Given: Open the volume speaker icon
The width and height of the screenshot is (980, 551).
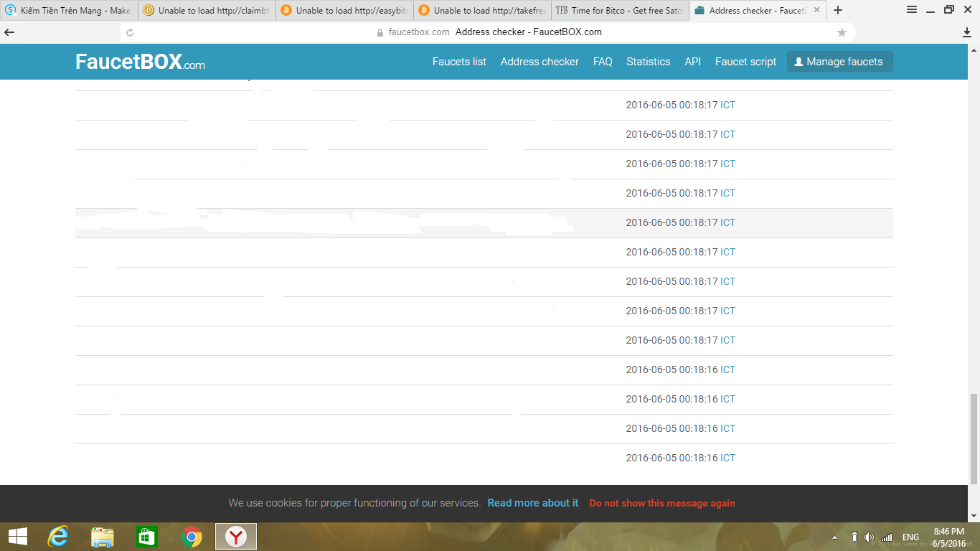Looking at the screenshot, I should [x=870, y=537].
